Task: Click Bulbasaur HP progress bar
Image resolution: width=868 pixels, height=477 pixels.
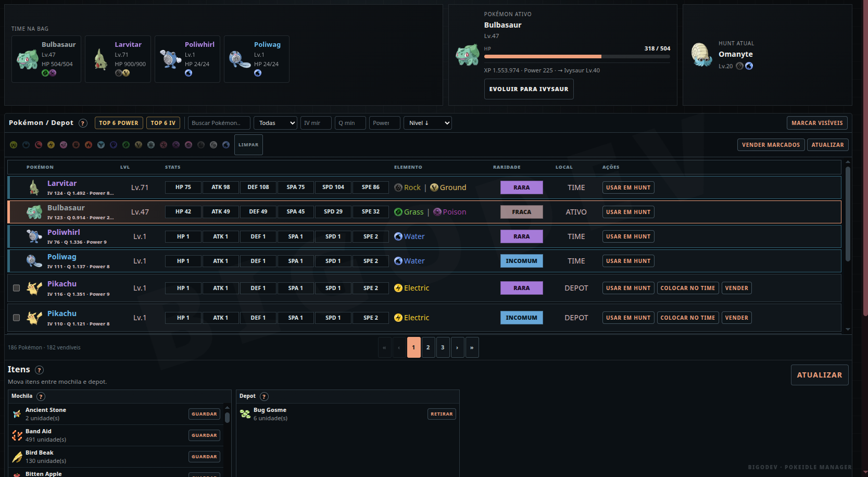Action: click(577, 56)
